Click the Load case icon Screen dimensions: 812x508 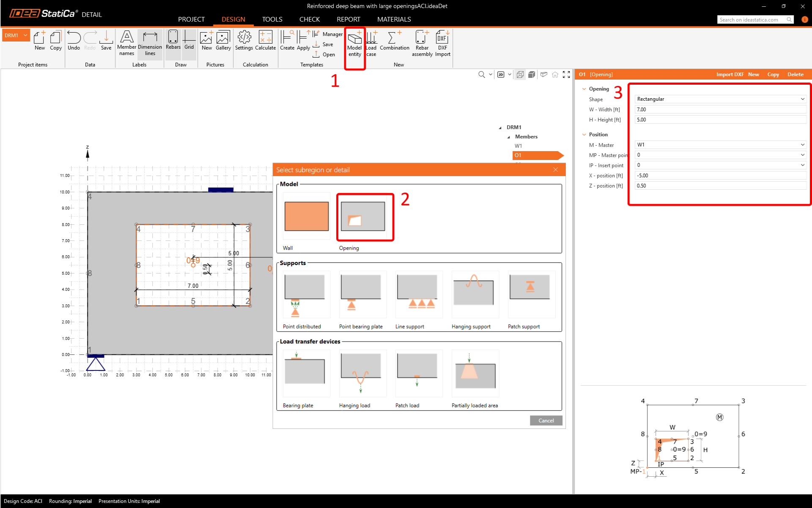(x=371, y=43)
